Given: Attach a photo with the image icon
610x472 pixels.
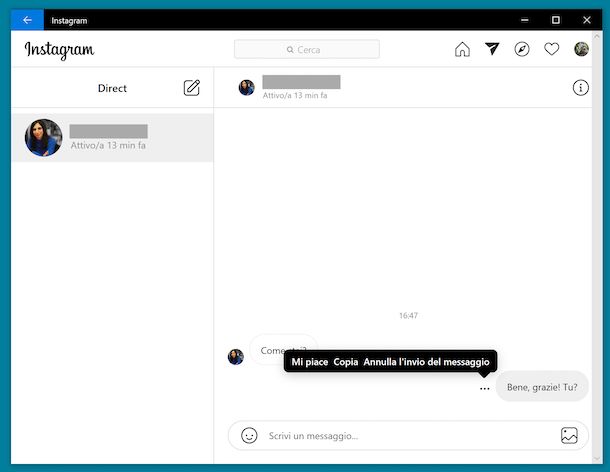Looking at the screenshot, I should click(569, 435).
